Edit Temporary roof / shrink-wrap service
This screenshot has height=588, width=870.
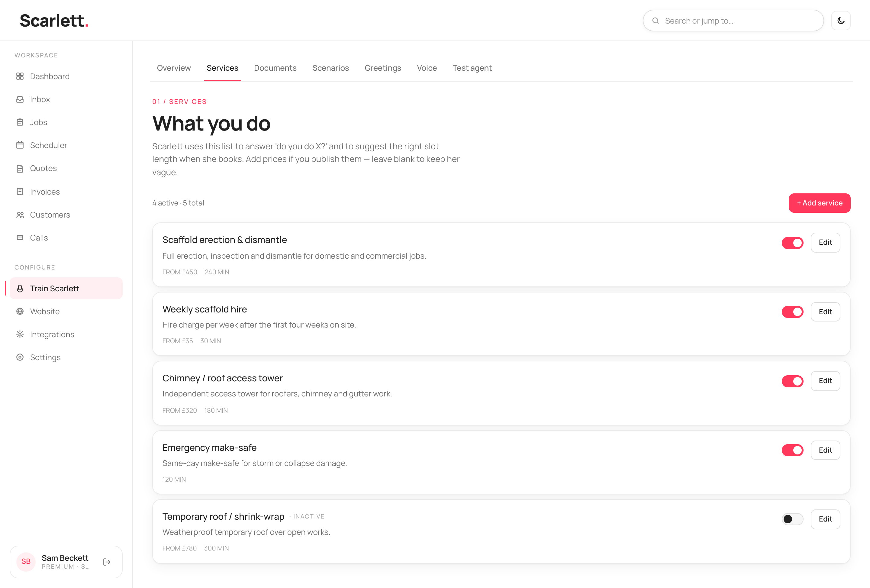[x=825, y=519]
